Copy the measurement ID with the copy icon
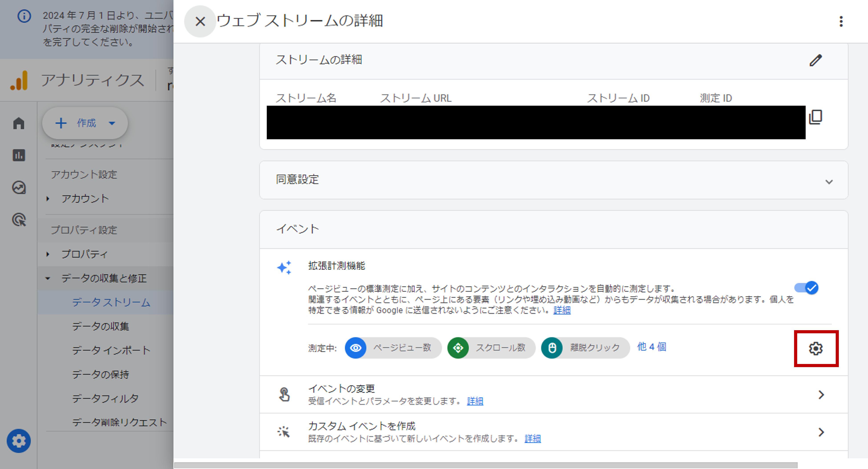868x469 pixels. pyautogui.click(x=815, y=117)
